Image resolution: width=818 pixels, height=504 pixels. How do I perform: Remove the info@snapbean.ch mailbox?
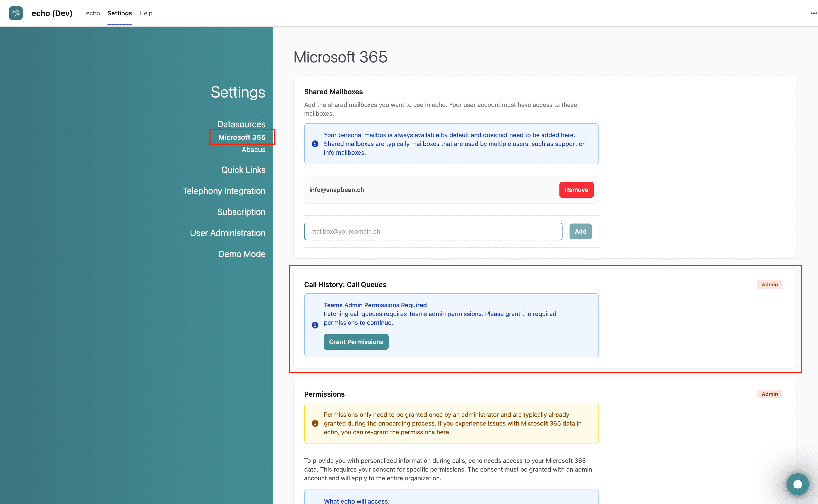576,190
